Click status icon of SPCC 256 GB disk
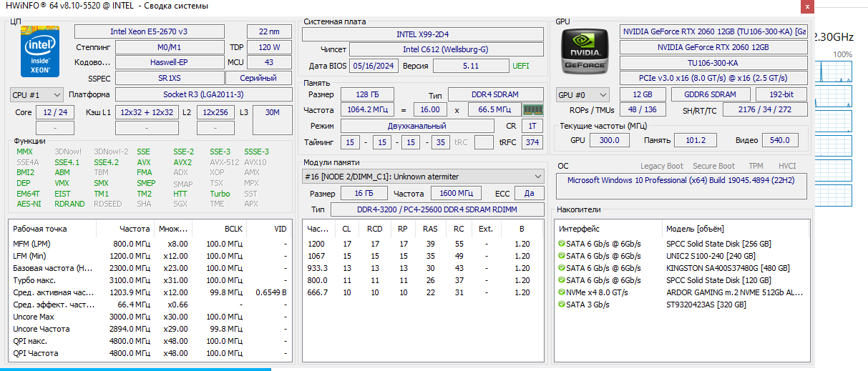Screen dimensions: 868x371 562,244
